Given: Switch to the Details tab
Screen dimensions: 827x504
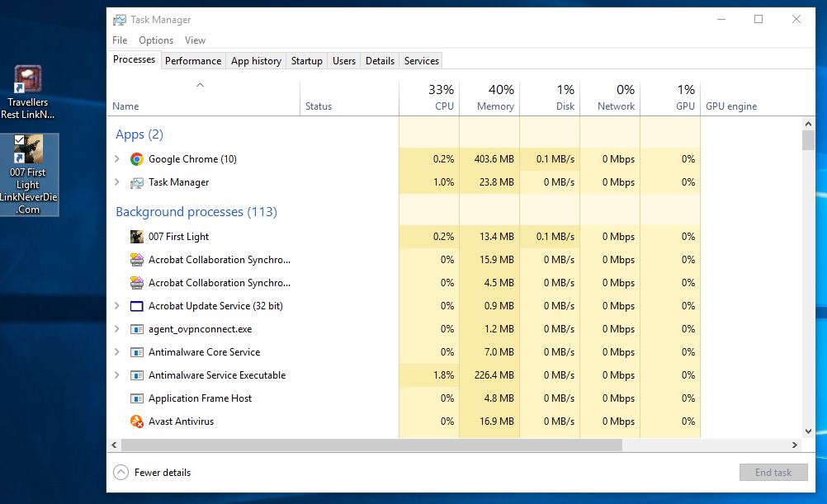Looking at the screenshot, I should pos(380,60).
